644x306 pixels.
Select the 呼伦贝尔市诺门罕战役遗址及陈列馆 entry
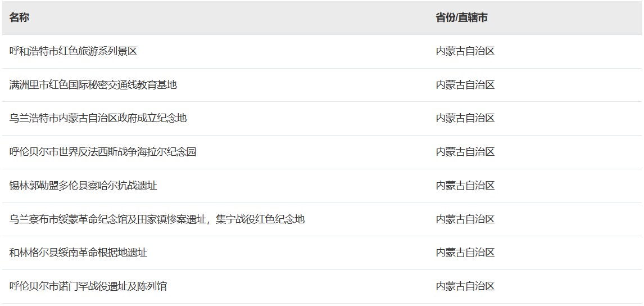[88, 286]
